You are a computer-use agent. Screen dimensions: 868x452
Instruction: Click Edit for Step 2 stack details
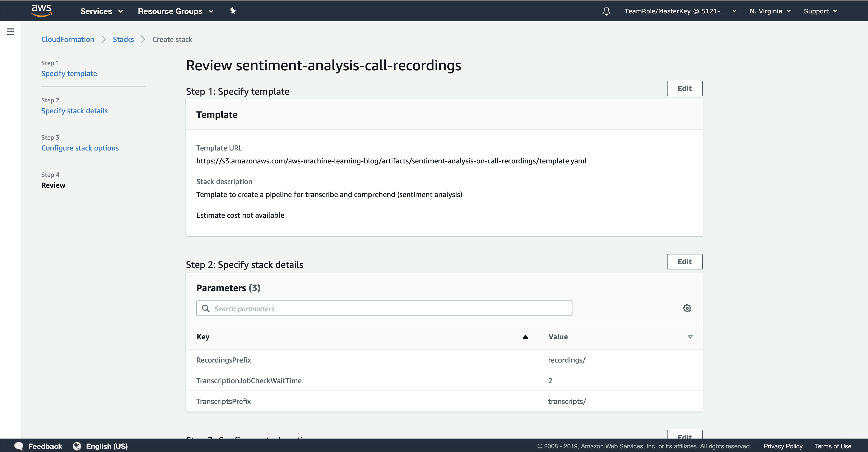pos(684,262)
